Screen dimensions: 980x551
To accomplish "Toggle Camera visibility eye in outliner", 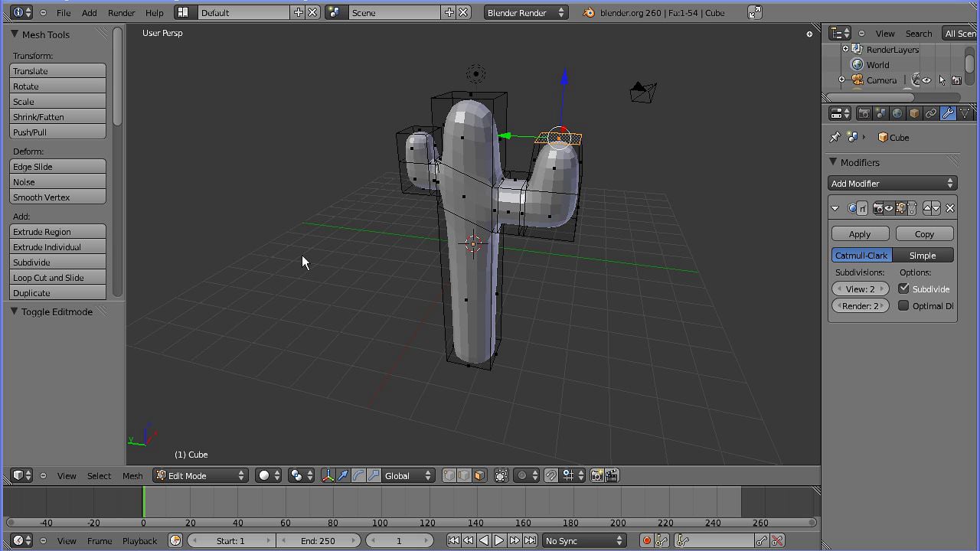I will click(926, 80).
